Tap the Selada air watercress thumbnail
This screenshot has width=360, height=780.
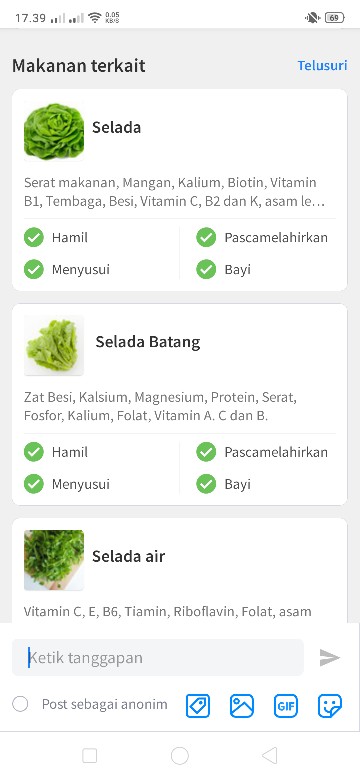point(54,560)
